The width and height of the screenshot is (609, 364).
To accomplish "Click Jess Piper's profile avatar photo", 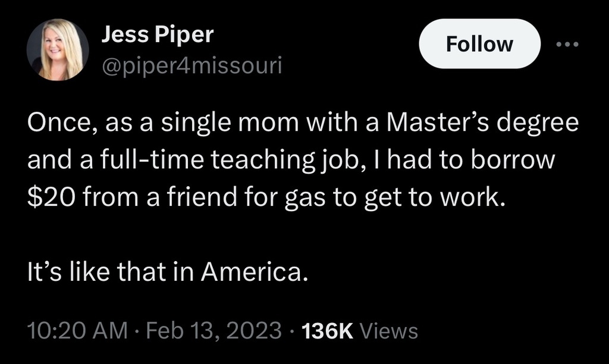I will (x=58, y=49).
